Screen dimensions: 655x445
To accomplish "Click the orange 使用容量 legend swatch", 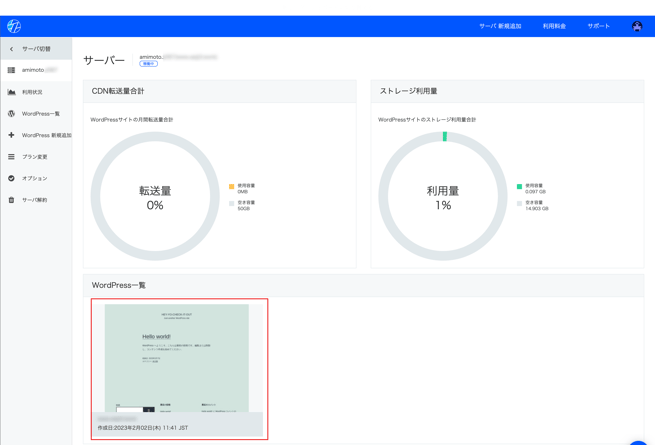I will tap(231, 186).
